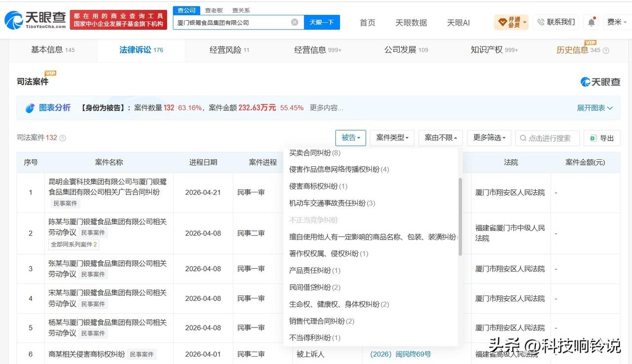Select the 擅自使用他人有一定影响的商品名称 option
This screenshot has height=364, width=632.
(373, 237)
